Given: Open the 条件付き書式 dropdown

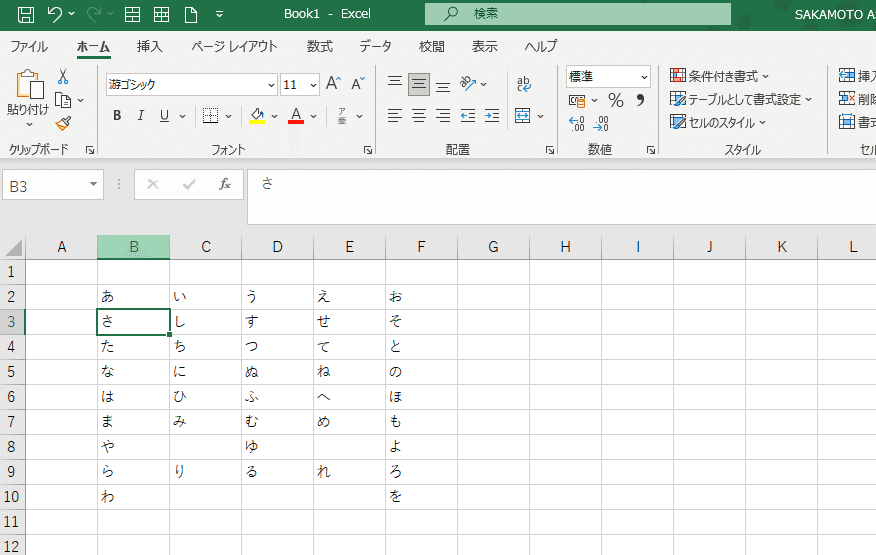Looking at the screenshot, I should click(x=720, y=76).
